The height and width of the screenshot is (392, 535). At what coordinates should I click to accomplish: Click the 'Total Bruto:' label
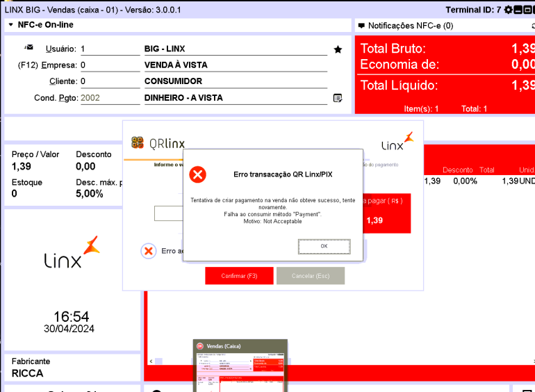pyautogui.click(x=393, y=49)
